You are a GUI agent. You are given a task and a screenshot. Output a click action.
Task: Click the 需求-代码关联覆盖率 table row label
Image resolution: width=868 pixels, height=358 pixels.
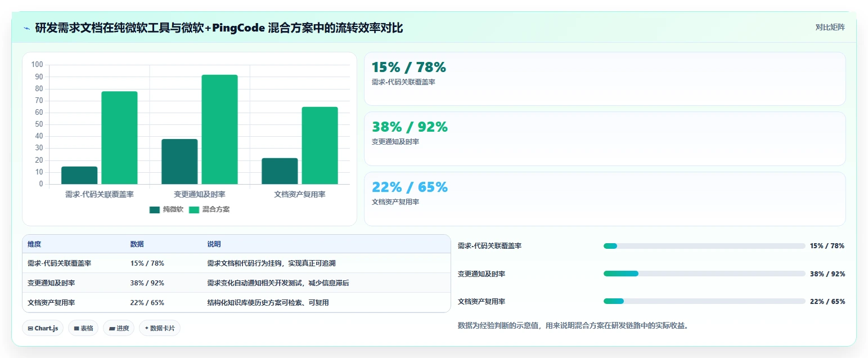click(60, 263)
